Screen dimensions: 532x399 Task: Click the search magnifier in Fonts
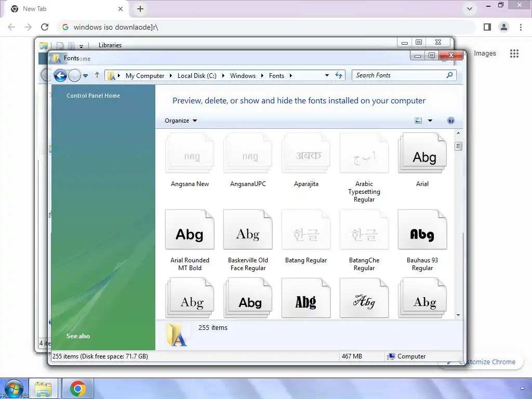(x=449, y=75)
